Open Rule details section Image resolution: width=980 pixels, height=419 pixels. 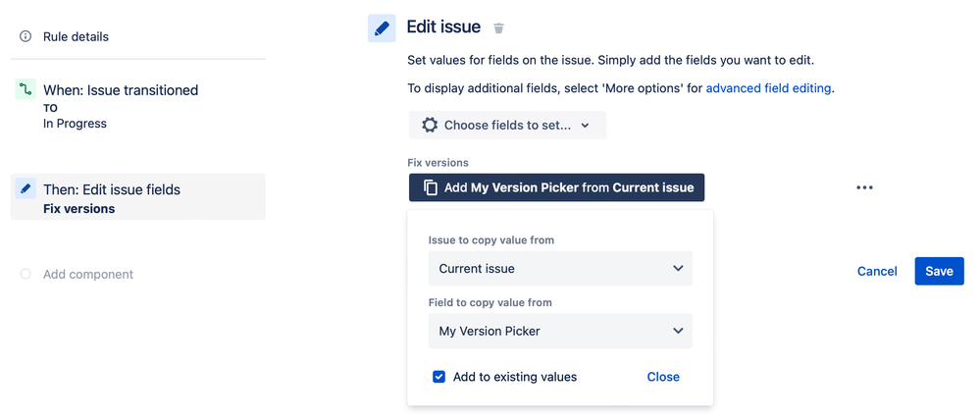(x=76, y=36)
